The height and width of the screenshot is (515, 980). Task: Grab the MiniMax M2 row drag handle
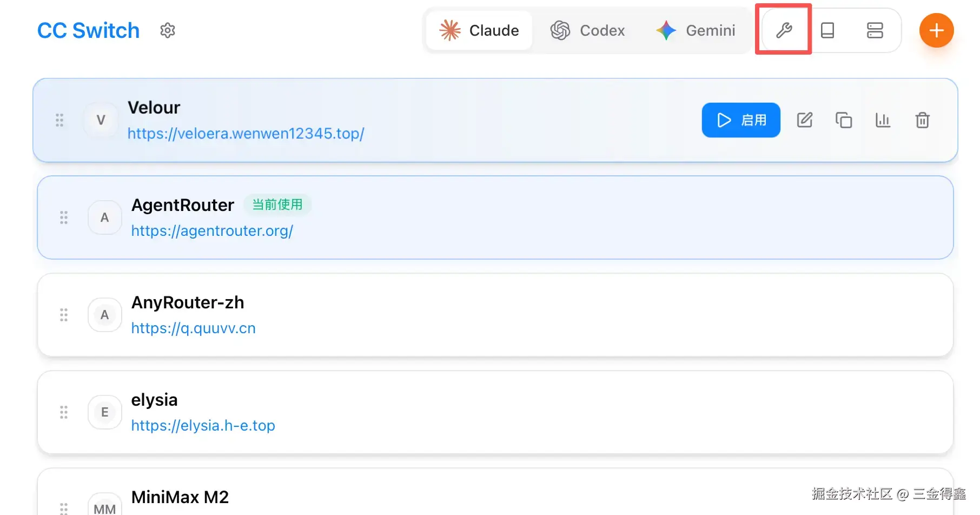(x=64, y=508)
